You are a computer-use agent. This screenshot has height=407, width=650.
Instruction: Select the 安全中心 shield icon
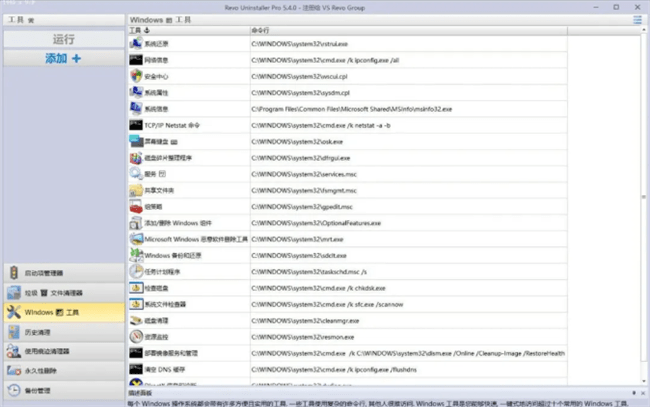pyautogui.click(x=136, y=76)
